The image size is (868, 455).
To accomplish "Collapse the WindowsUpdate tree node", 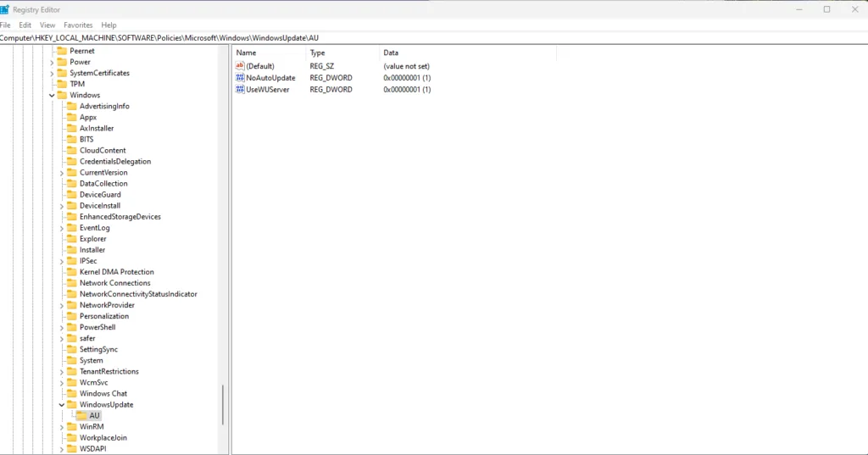I will pos(61,405).
